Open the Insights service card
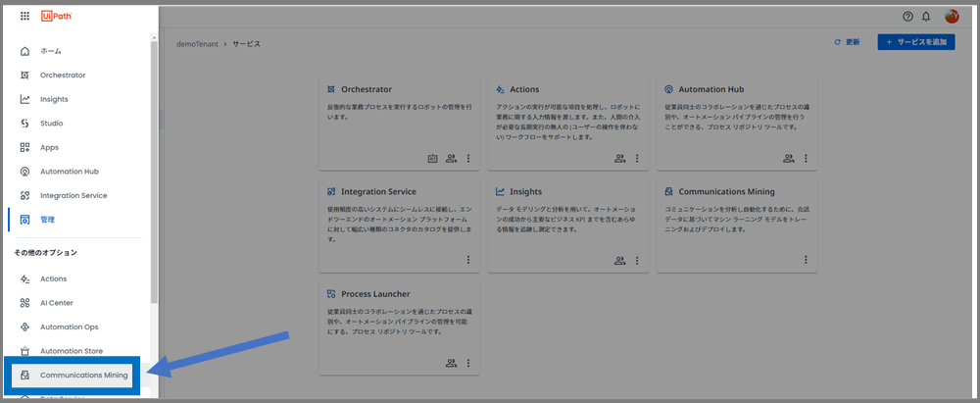Screen dimensions: 980x403 point(568,226)
